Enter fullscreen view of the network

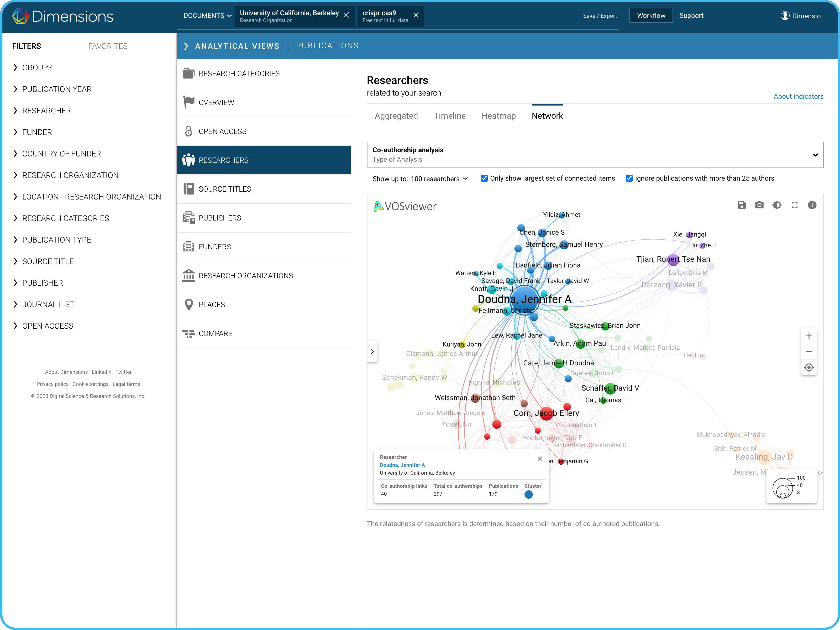tap(794, 205)
